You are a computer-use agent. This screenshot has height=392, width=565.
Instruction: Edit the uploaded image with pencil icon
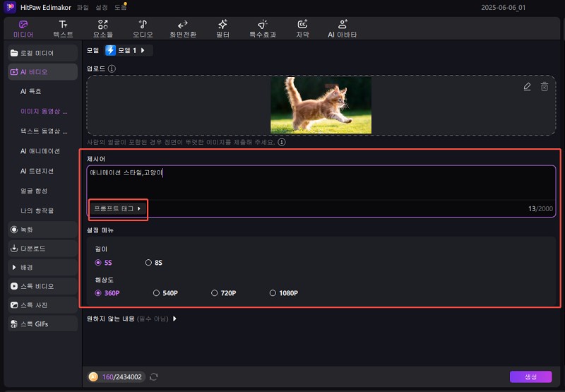point(527,87)
